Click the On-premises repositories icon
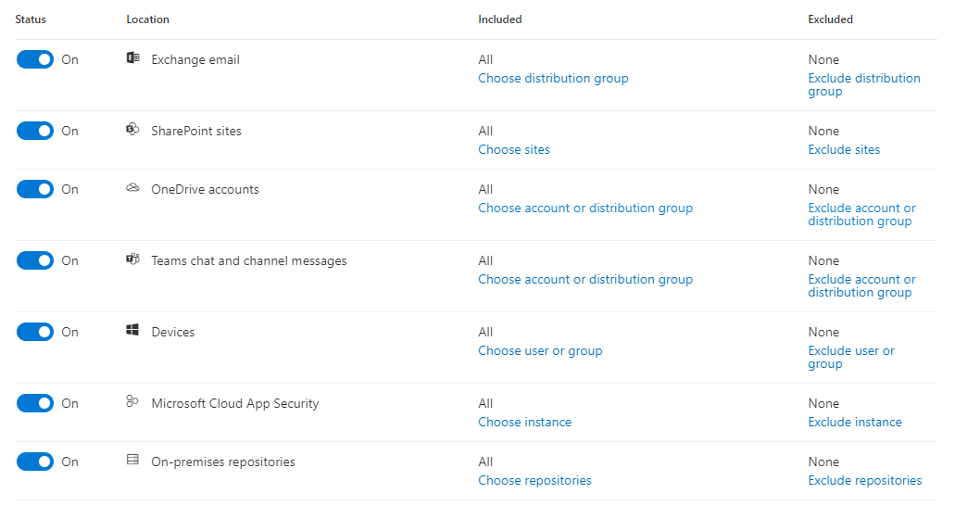 (x=132, y=461)
